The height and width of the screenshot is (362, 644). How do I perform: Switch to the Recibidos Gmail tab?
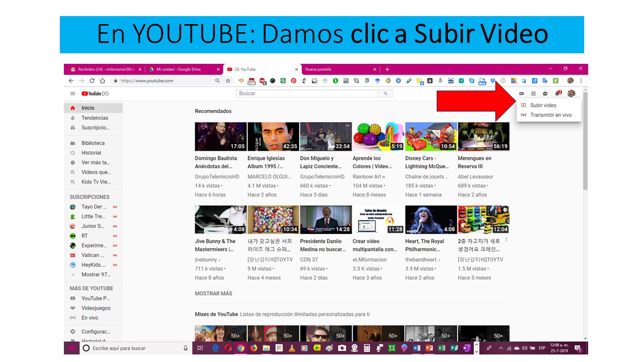[x=105, y=69]
